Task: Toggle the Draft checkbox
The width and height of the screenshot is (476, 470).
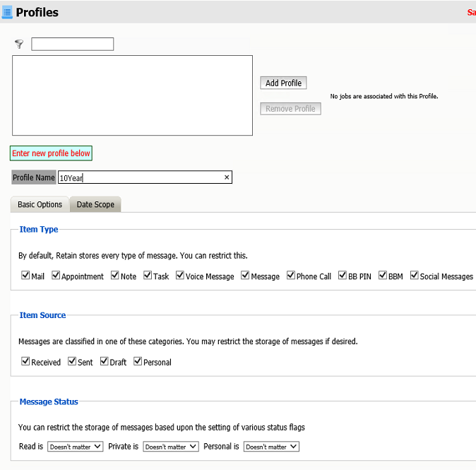Action: (105, 361)
